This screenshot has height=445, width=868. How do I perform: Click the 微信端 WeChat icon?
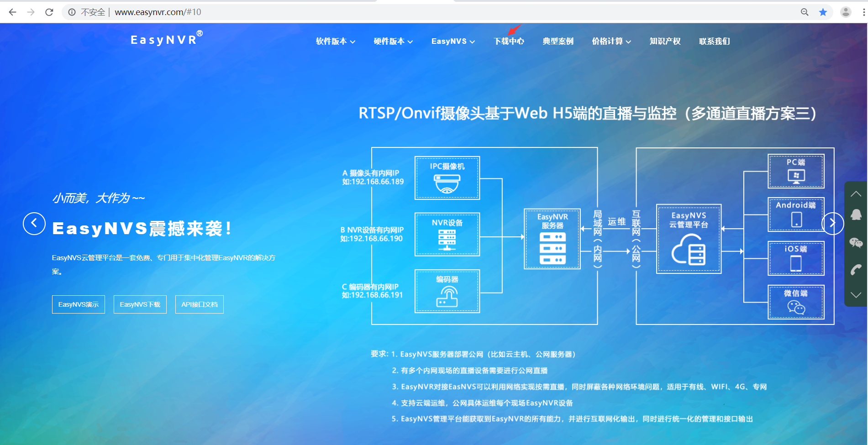796,308
